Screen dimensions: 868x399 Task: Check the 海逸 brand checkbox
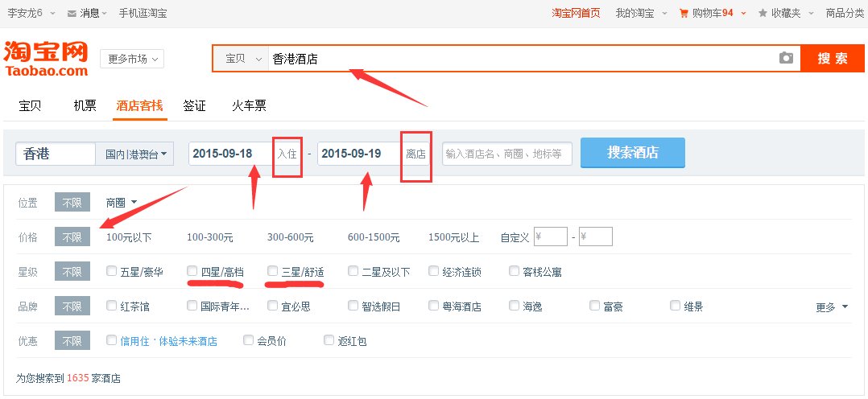pos(515,306)
